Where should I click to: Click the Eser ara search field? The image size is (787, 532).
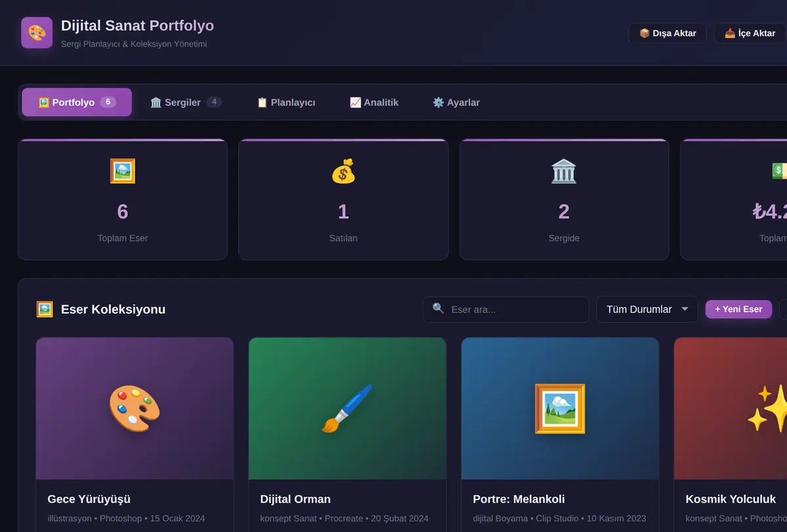click(506, 309)
